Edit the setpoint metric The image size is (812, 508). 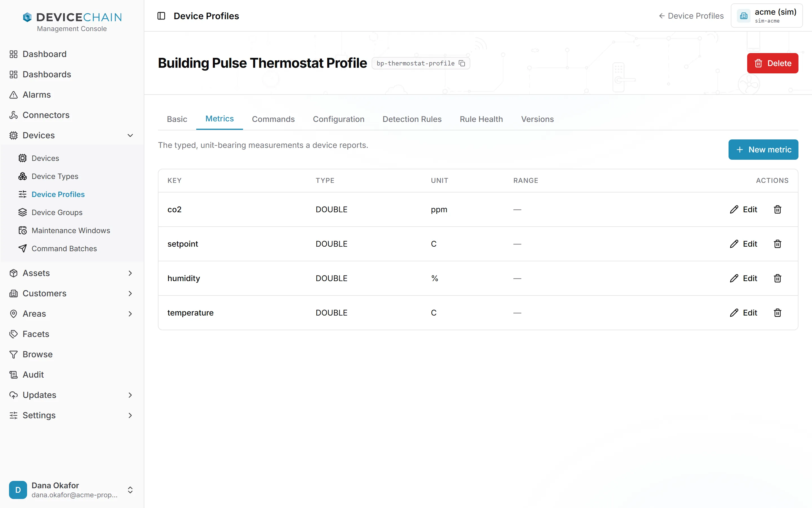click(x=743, y=244)
